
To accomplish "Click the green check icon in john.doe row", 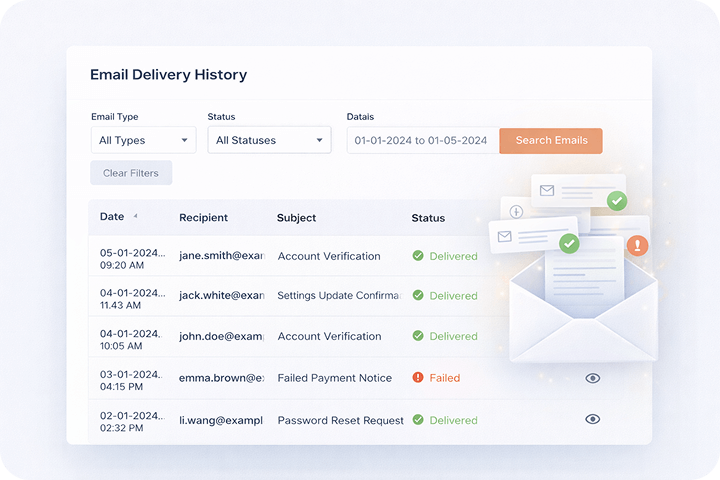I will click(x=418, y=337).
